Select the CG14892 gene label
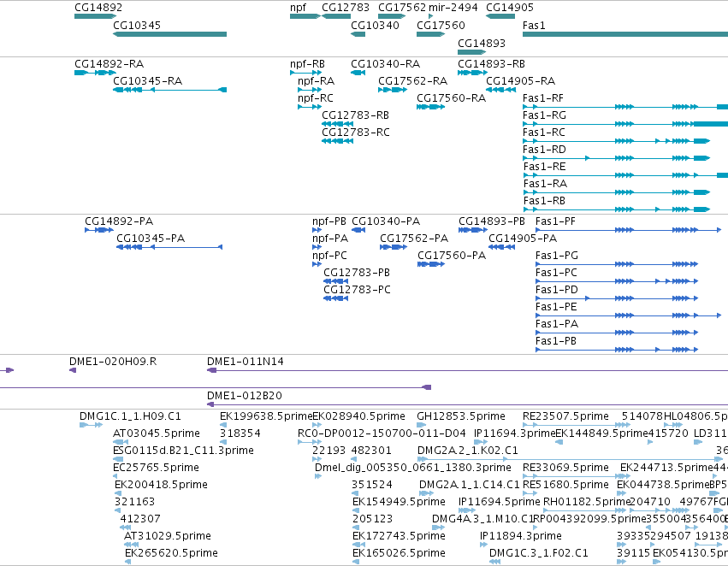This screenshot has width=728, height=566. 98,8
